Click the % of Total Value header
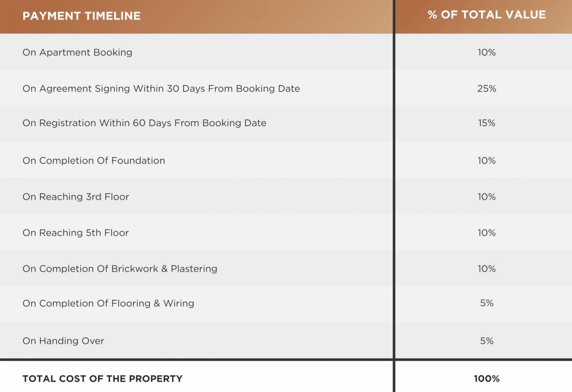The width and height of the screenshot is (572, 392). click(486, 15)
